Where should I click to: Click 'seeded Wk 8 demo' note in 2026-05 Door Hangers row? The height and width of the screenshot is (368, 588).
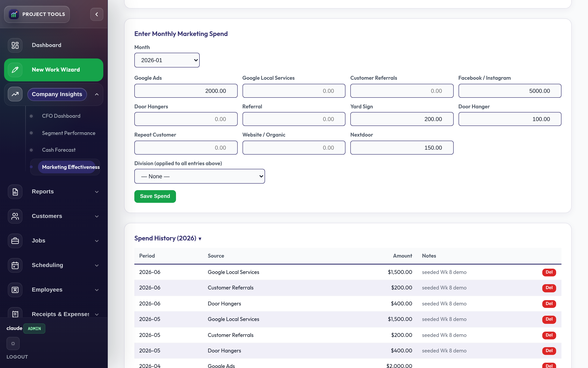click(x=444, y=350)
